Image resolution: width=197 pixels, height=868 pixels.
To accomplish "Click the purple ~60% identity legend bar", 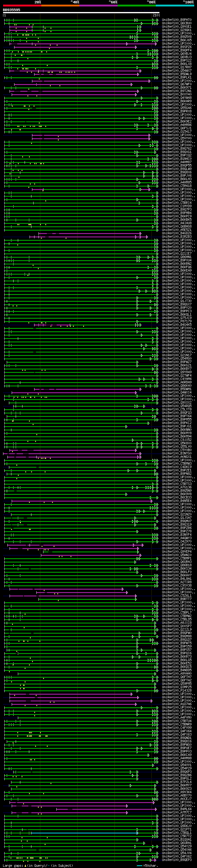I will point(99,6).
